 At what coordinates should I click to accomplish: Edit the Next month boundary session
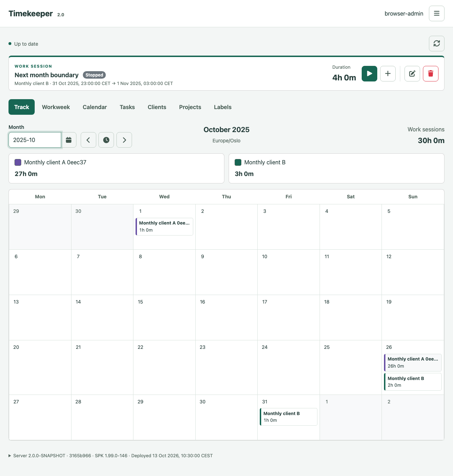(412, 74)
